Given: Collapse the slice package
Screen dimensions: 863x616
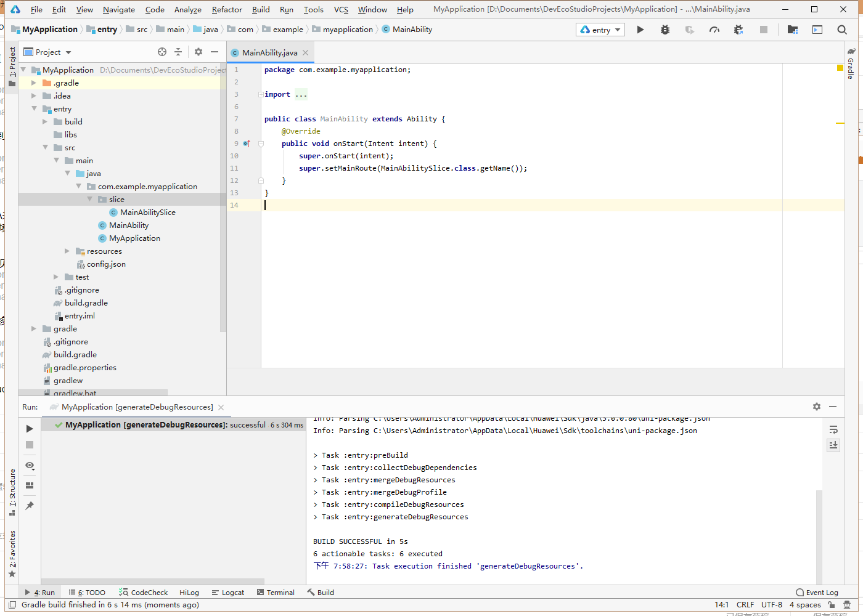Looking at the screenshot, I should pos(89,200).
